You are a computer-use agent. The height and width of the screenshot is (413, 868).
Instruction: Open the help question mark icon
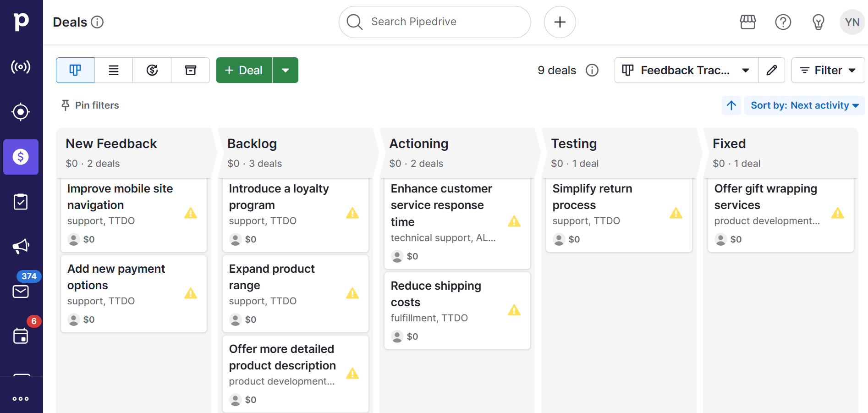783,22
